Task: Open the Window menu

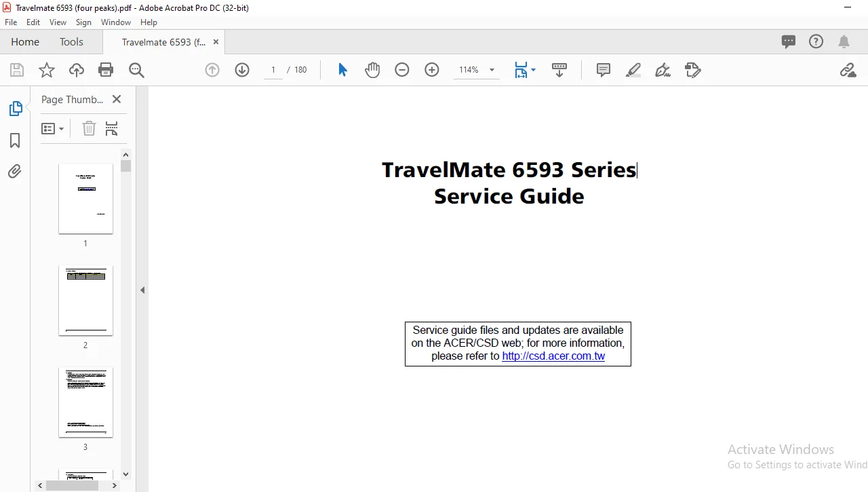Action: [116, 22]
